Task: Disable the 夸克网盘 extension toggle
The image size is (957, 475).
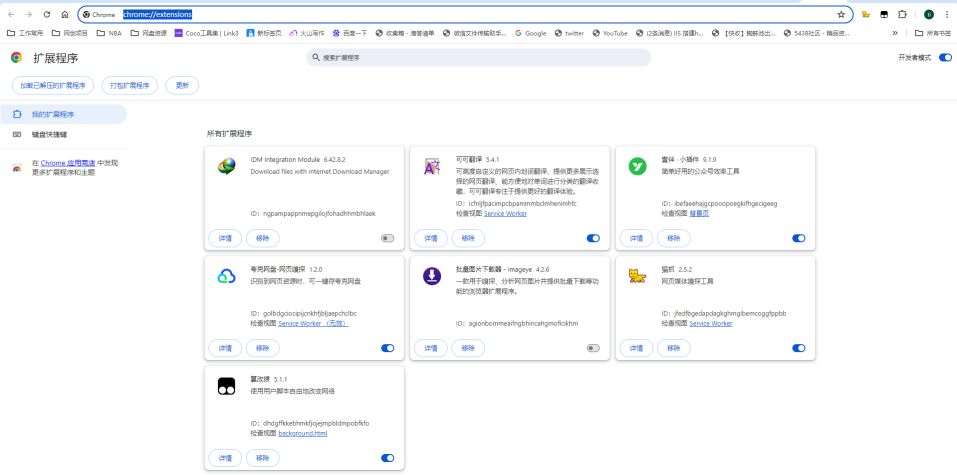Action: click(388, 348)
